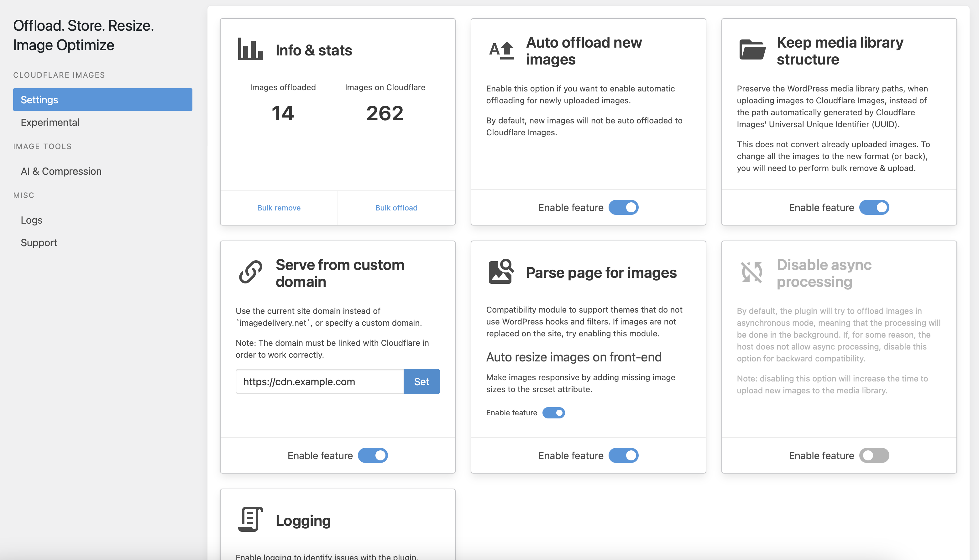
Task: Click the Set button for custom domain
Action: click(421, 381)
